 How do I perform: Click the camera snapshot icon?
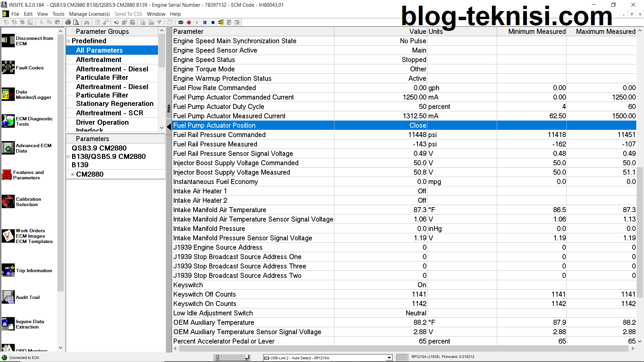pos(181,22)
